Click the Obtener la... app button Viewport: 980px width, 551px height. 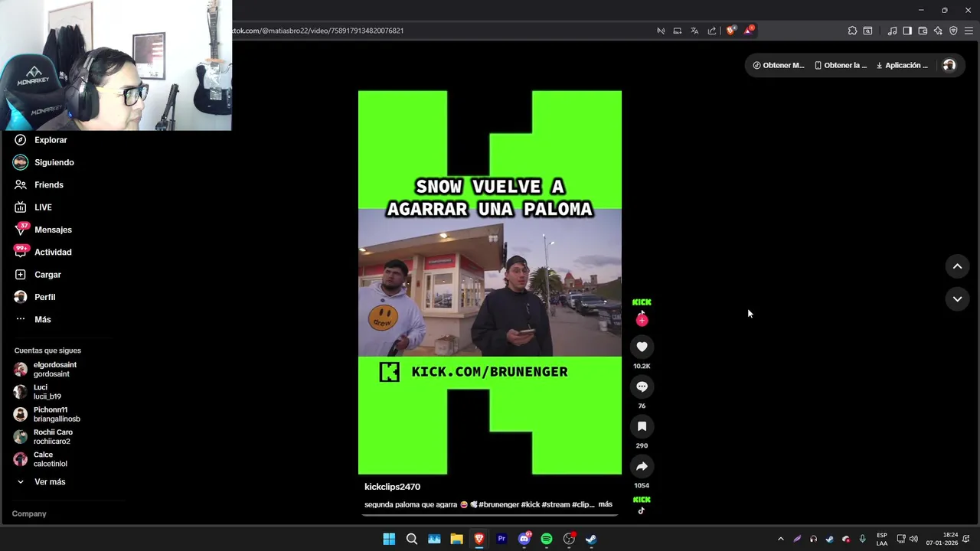click(841, 65)
